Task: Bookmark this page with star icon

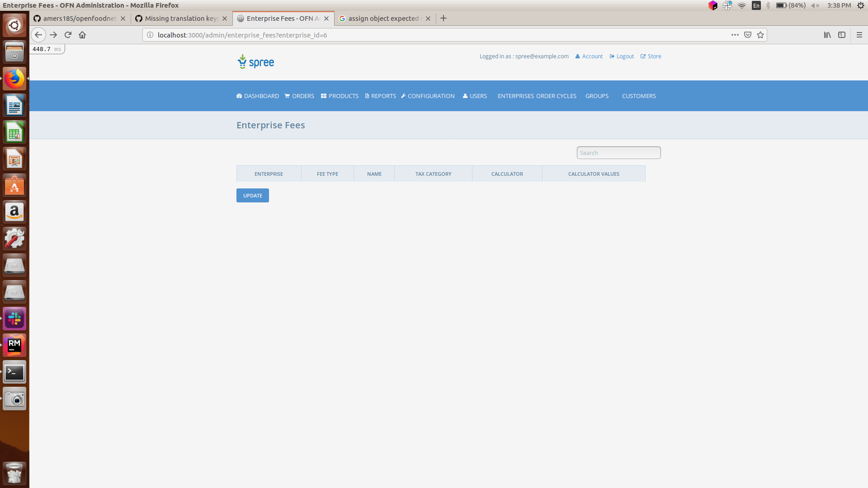Action: click(x=760, y=35)
